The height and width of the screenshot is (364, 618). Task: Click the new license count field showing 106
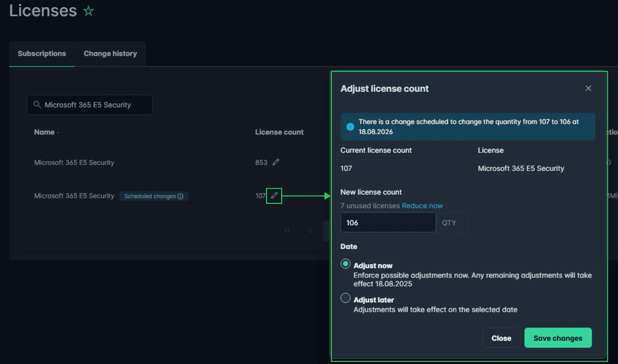pyautogui.click(x=388, y=222)
